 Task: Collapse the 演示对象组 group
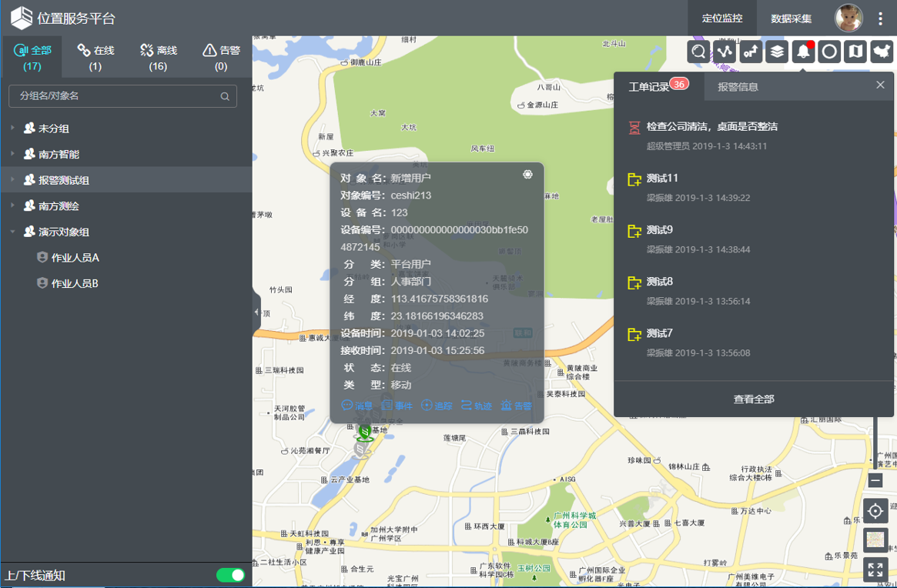point(12,232)
